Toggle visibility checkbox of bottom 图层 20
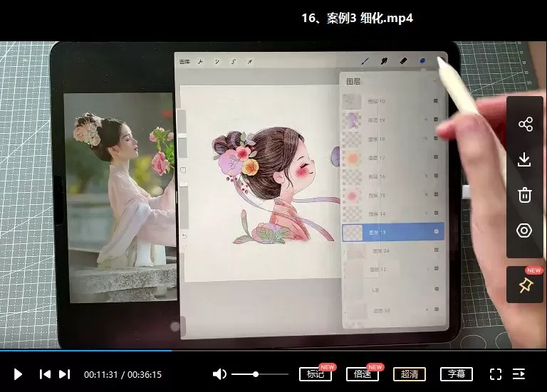This screenshot has height=392, width=547. [x=436, y=309]
